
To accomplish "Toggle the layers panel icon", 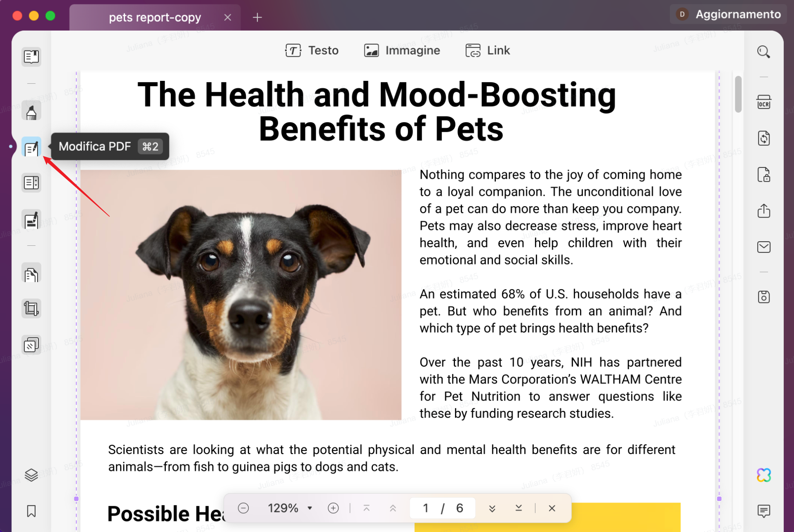I will 31,475.
